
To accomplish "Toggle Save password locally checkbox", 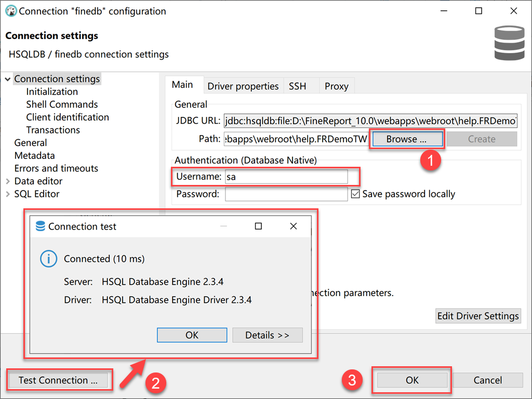I will pyautogui.click(x=355, y=194).
